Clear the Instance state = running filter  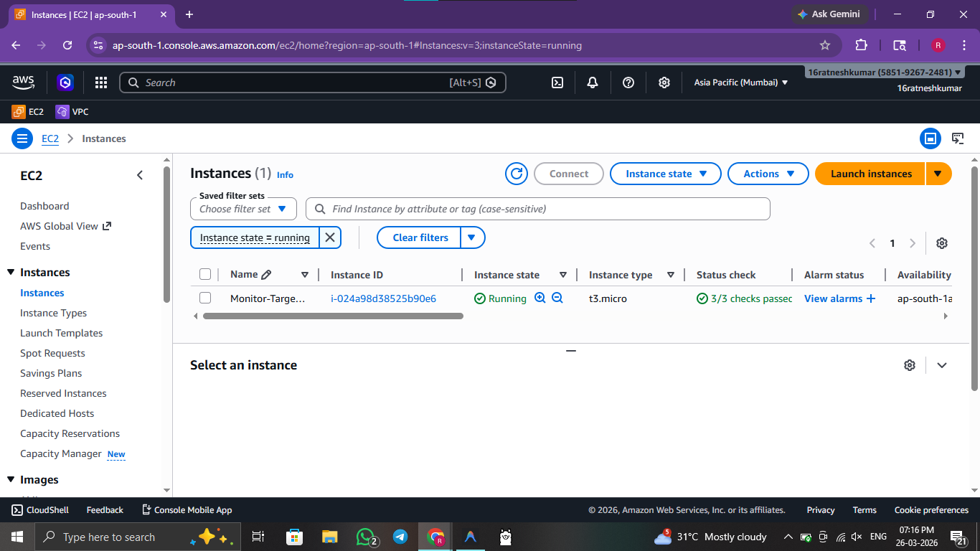[330, 237]
